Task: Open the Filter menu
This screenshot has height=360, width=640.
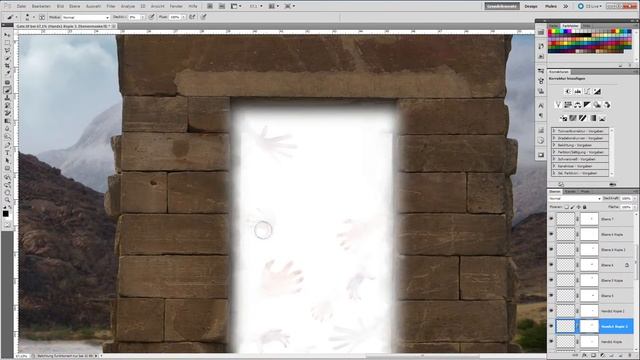Action: pyautogui.click(x=111, y=6)
